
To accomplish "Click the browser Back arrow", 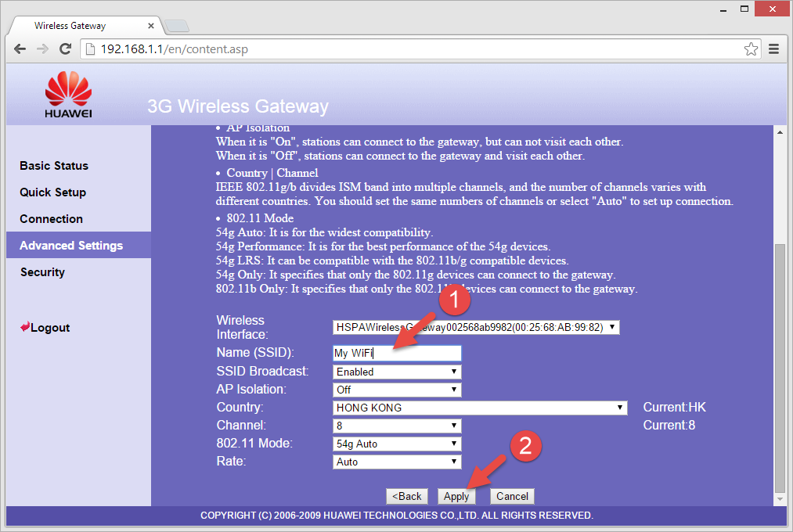I will [x=20, y=49].
